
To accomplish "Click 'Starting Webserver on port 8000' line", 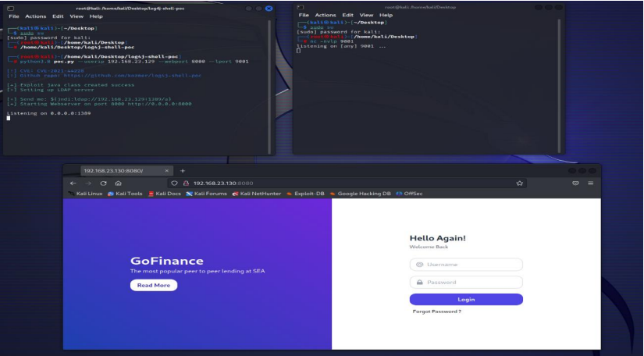I will point(99,104).
